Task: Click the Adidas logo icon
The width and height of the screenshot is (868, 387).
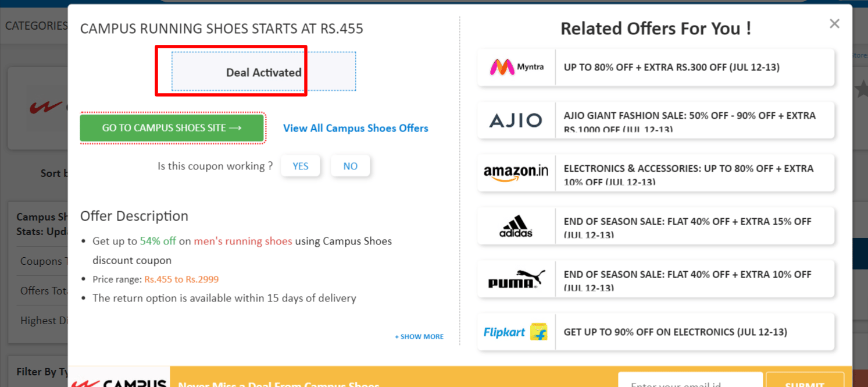Action: pyautogui.click(x=516, y=226)
